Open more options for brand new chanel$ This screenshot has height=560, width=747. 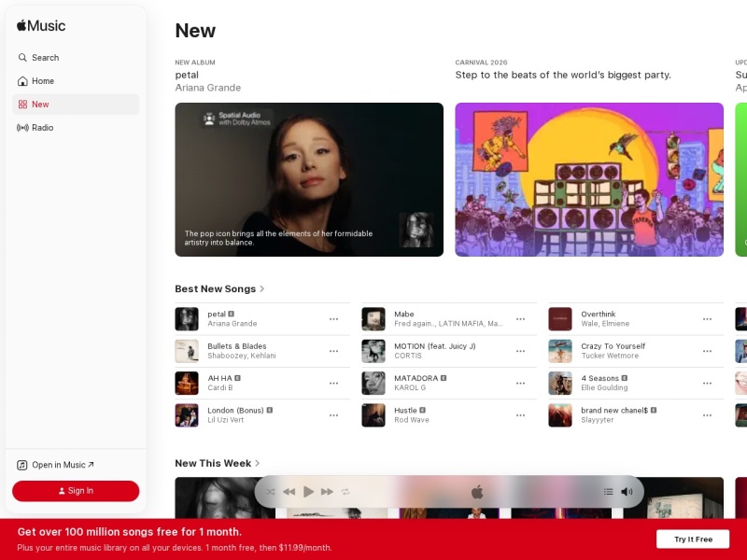(x=707, y=415)
